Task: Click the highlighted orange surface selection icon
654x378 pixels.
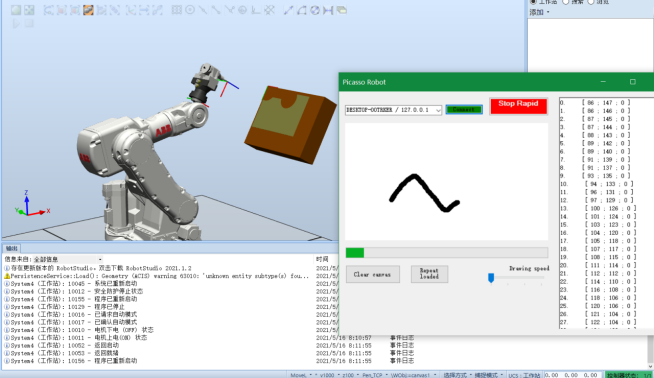Action: click(88, 10)
